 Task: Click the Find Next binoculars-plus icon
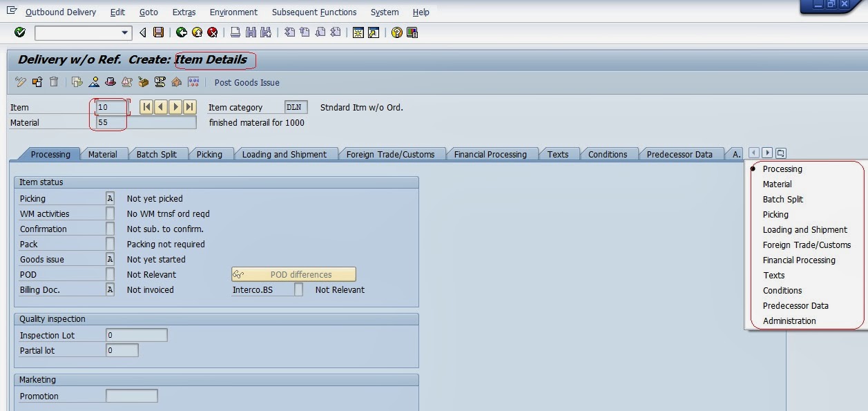point(266,32)
